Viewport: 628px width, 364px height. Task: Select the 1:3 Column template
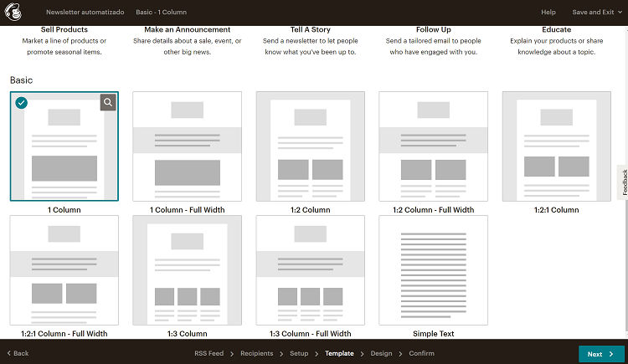coord(188,270)
